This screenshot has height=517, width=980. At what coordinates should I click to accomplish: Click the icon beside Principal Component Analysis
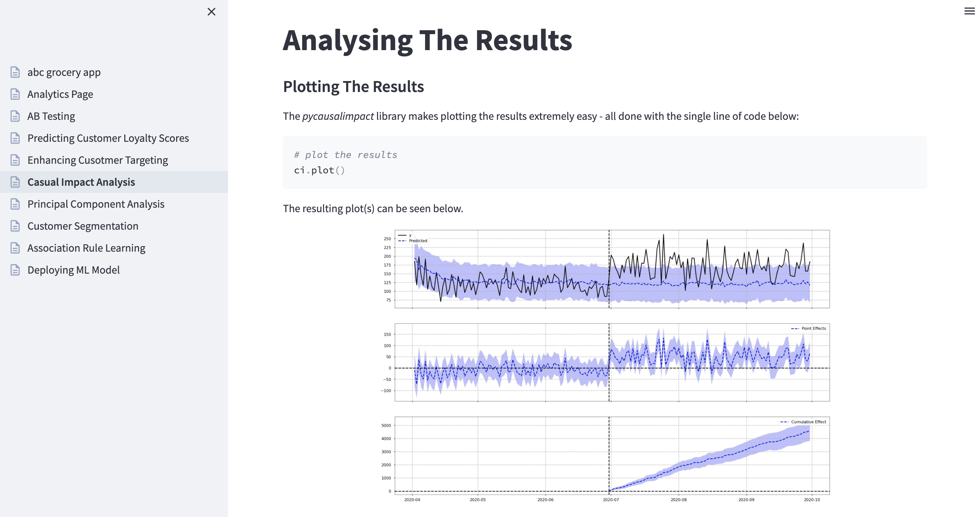pos(15,204)
